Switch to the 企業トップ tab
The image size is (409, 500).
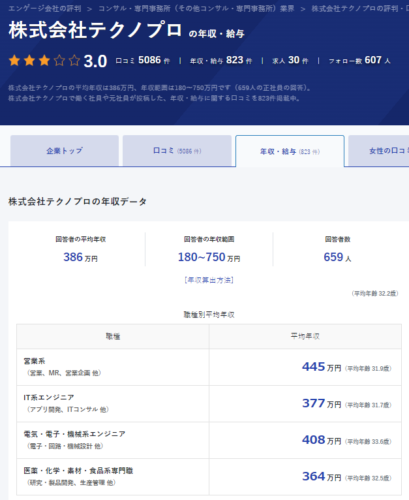click(x=64, y=151)
